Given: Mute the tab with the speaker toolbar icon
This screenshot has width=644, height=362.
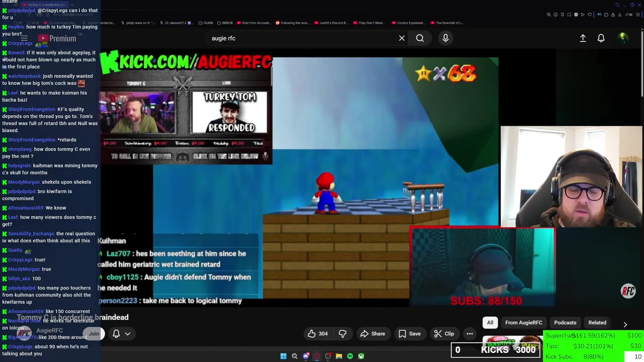Looking at the screenshot, I should [599, 15].
